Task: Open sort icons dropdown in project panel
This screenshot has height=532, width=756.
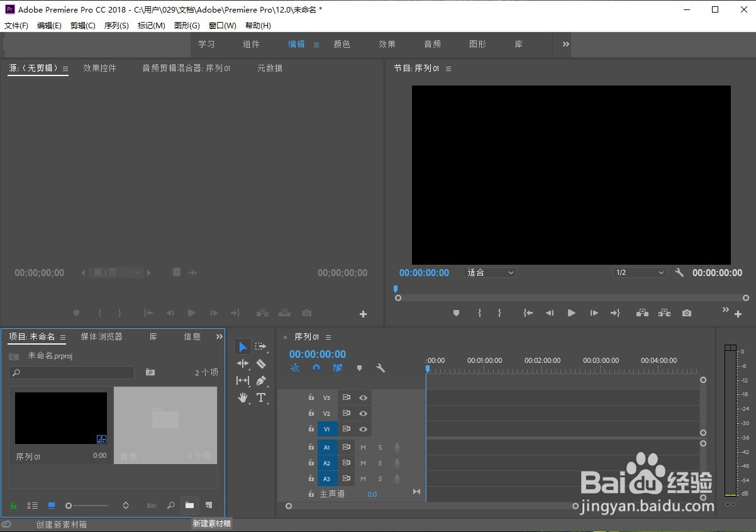Action: 126,505
